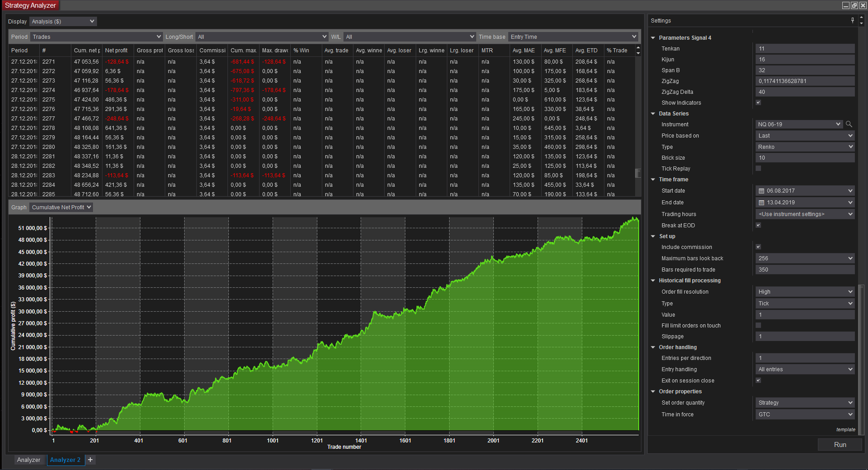The height and width of the screenshot is (470, 868).
Task: Edit the ZigZag Delta value field
Action: coord(805,92)
